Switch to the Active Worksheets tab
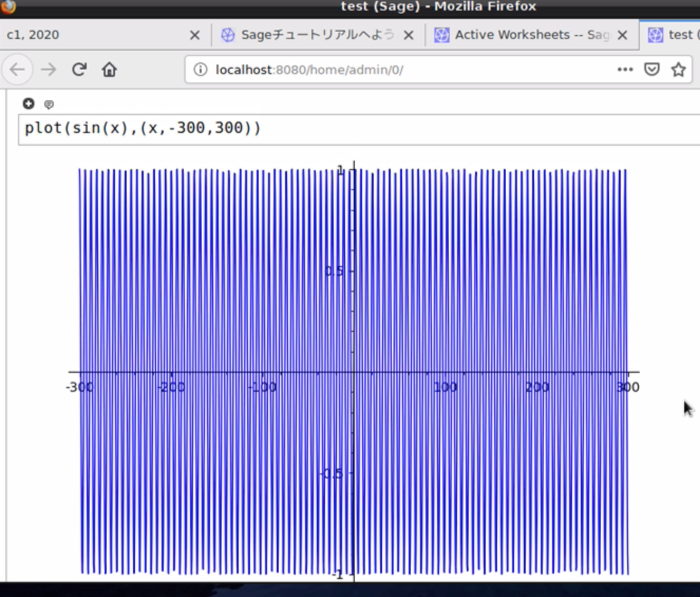This screenshot has height=597, width=700. coord(532,35)
